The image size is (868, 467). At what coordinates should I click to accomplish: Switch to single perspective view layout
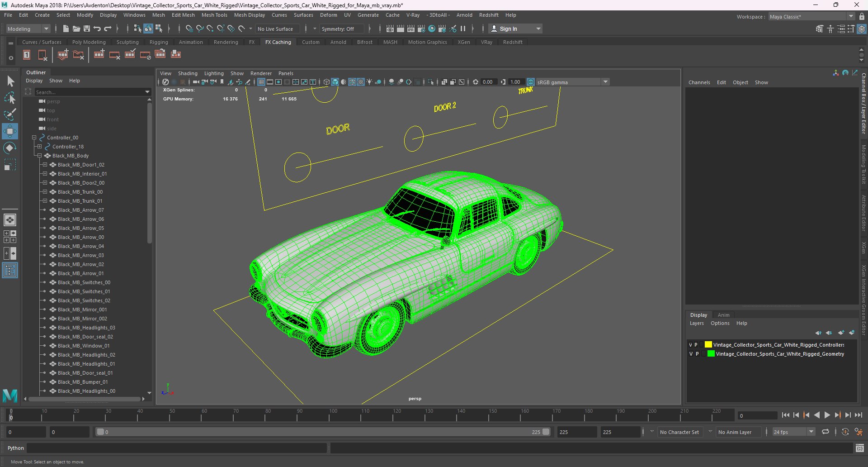[10, 220]
